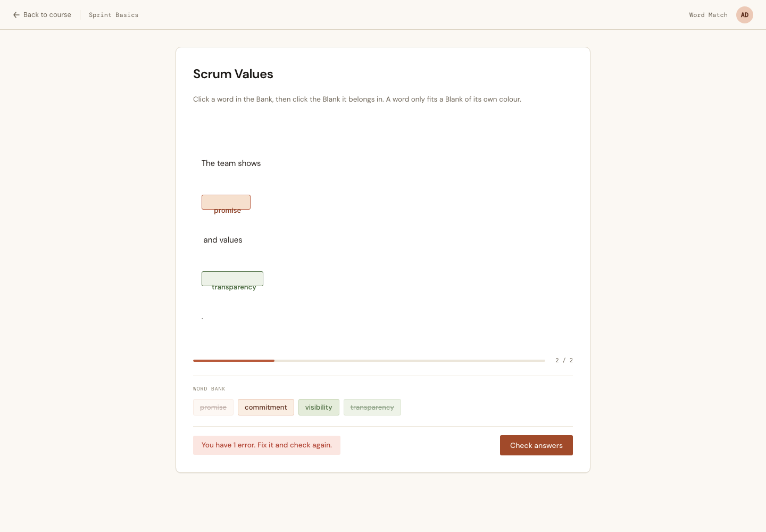Image resolution: width=766 pixels, height=532 pixels.
Task: Click the Scrum Values heading
Action: pos(233,74)
